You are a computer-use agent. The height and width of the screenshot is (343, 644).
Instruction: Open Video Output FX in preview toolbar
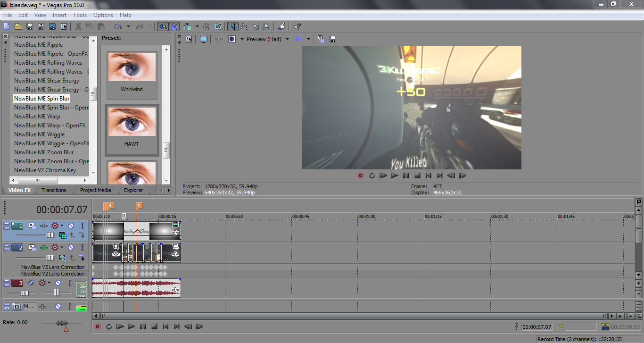[x=219, y=39]
